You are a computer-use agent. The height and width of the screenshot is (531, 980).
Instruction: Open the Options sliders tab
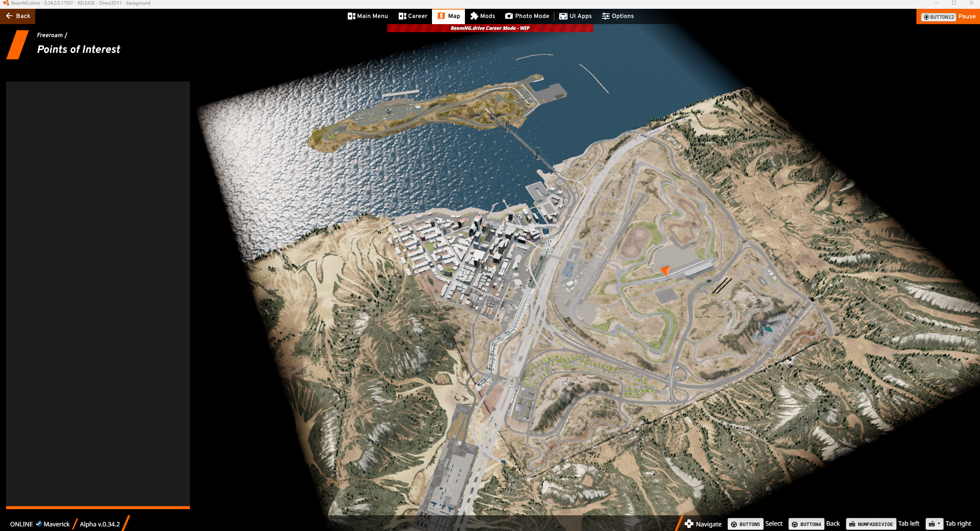(617, 16)
